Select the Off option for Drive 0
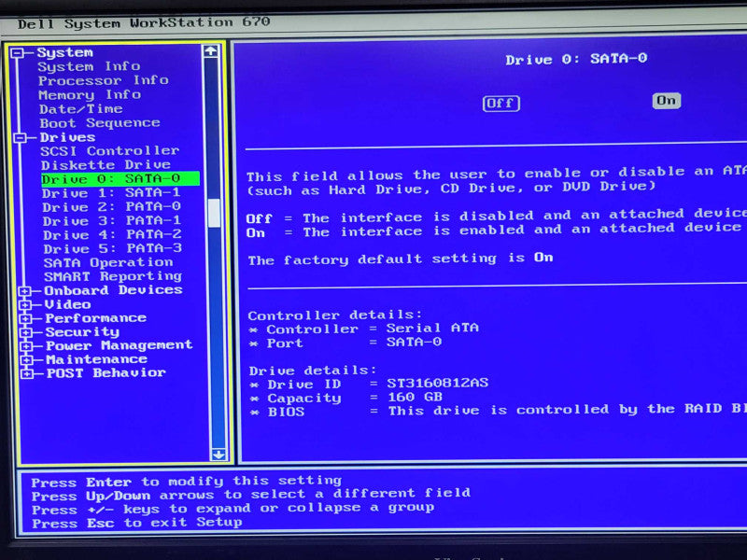 click(x=501, y=104)
